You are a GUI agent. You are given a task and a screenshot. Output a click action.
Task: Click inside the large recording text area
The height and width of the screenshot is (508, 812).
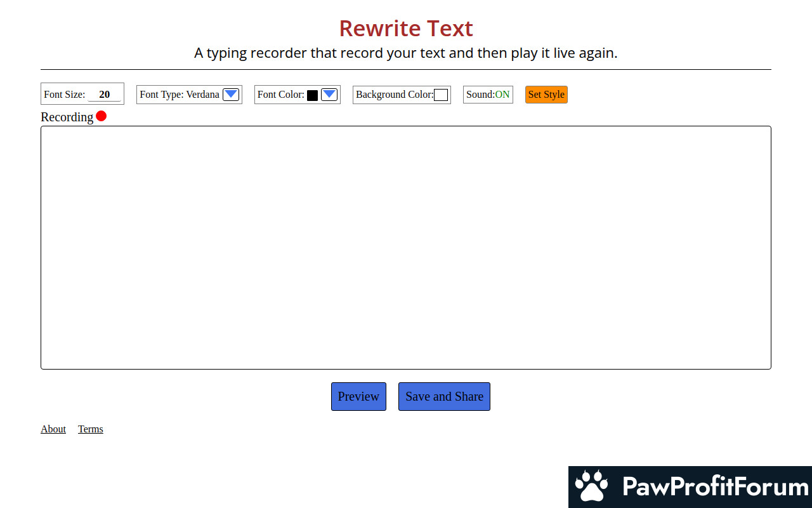406,248
